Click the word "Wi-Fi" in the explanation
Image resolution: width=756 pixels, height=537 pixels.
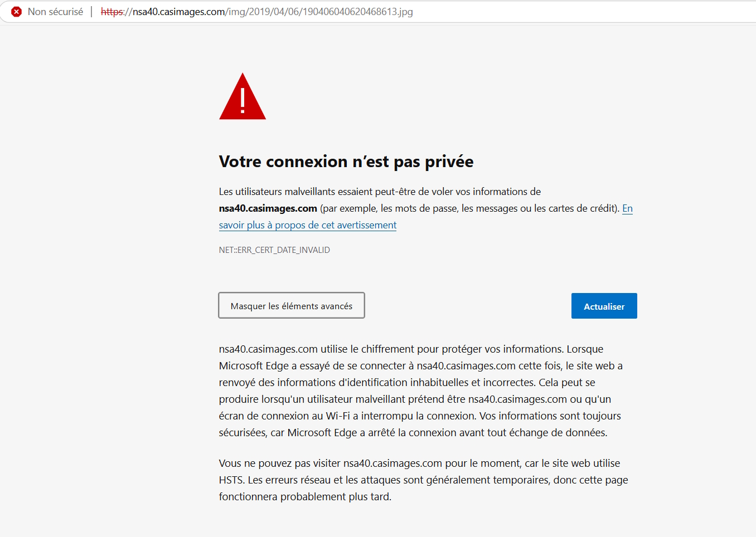338,416
